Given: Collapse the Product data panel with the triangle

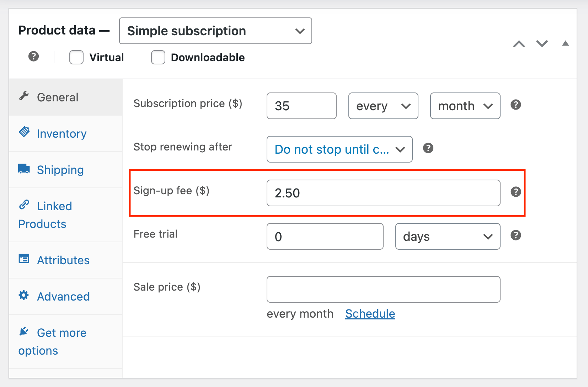Looking at the screenshot, I should point(566,43).
